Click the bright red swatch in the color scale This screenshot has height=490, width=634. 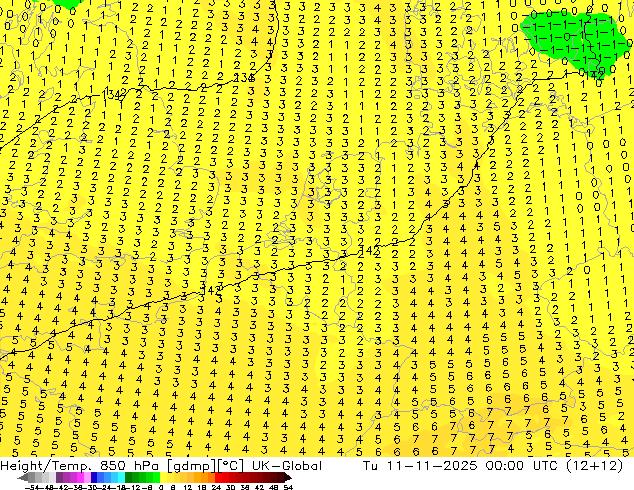coord(218,478)
